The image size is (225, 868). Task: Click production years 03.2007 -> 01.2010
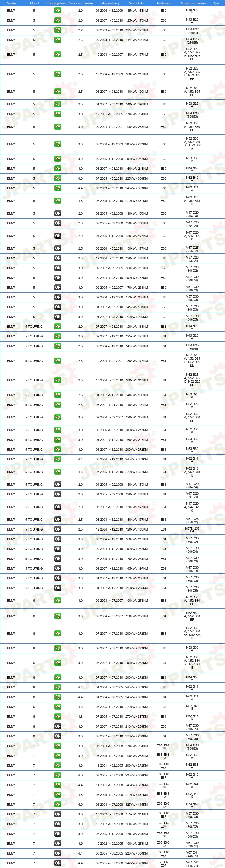click(109, 405)
